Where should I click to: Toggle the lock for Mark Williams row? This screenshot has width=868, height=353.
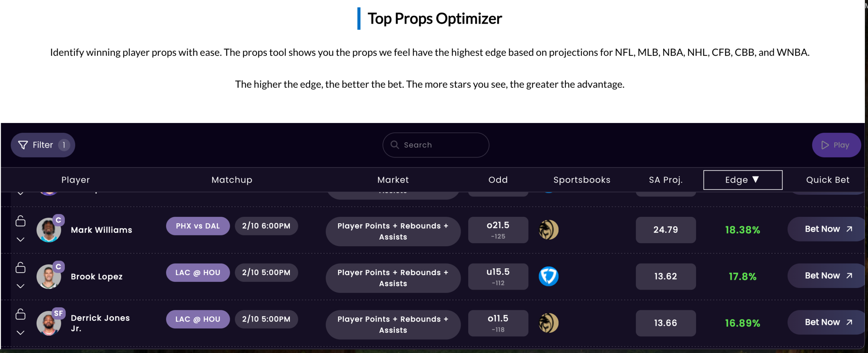pyautogui.click(x=20, y=221)
